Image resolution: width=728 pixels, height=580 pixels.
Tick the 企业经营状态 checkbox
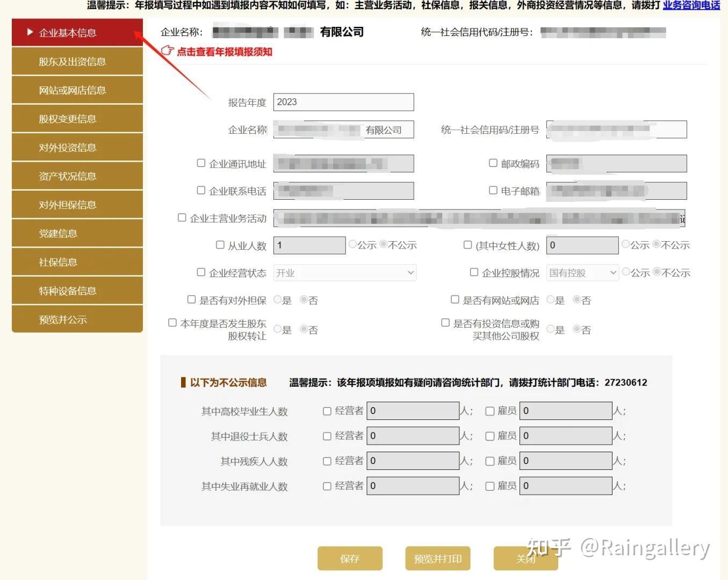click(201, 272)
